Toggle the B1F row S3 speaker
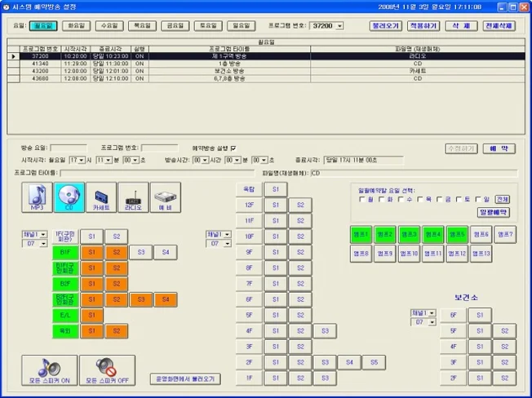This screenshot has width=532, height=398. [x=141, y=252]
